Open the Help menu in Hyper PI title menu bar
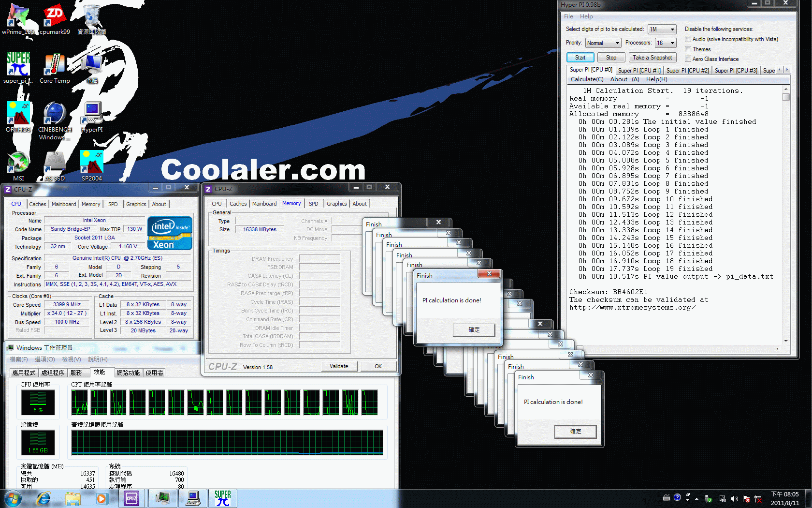Viewport: 812px width, 508px height. 586,16
